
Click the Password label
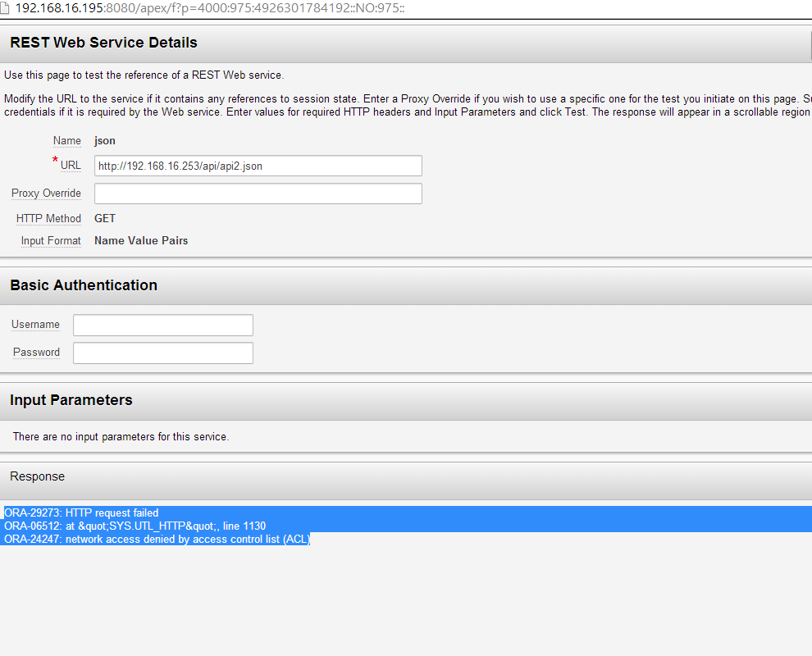(36, 353)
